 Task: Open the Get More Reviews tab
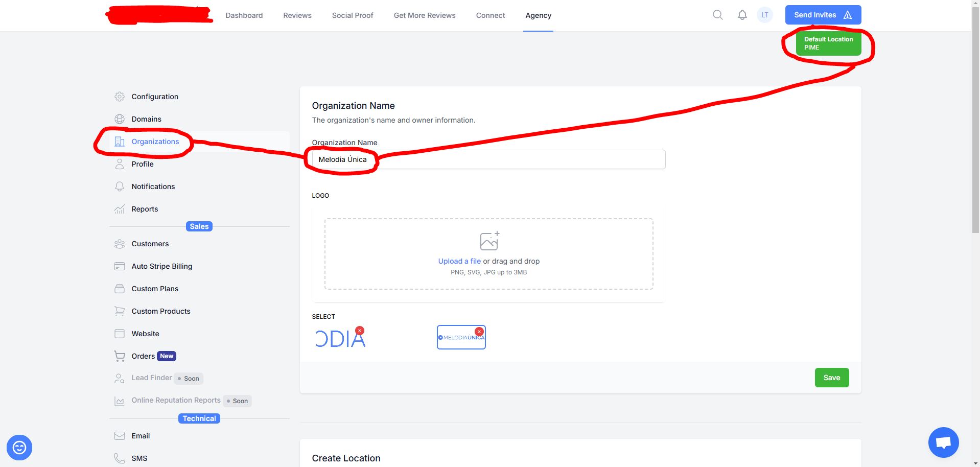(424, 15)
